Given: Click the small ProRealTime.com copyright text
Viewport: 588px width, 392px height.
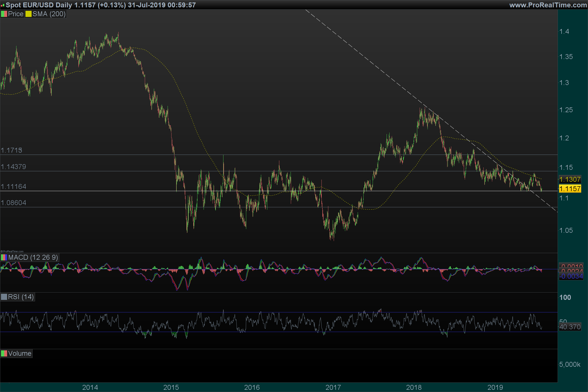Looking at the screenshot, I should point(12,252).
